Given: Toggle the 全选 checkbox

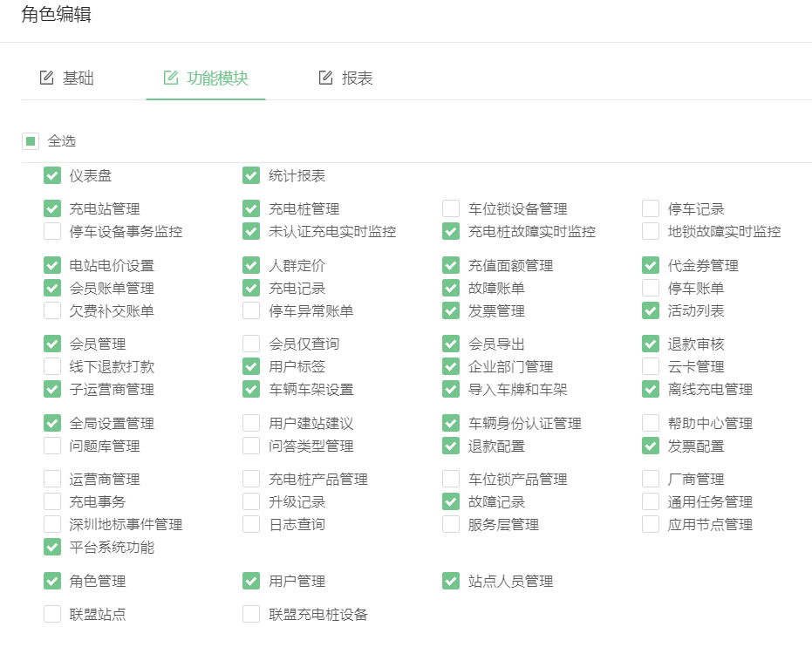Looking at the screenshot, I should tap(31, 141).
